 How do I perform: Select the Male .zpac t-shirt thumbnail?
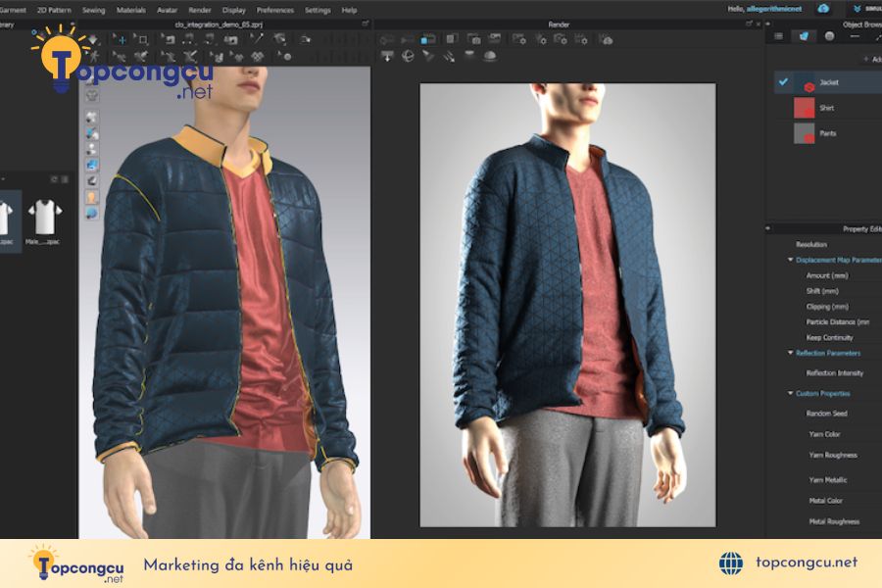click(x=45, y=218)
